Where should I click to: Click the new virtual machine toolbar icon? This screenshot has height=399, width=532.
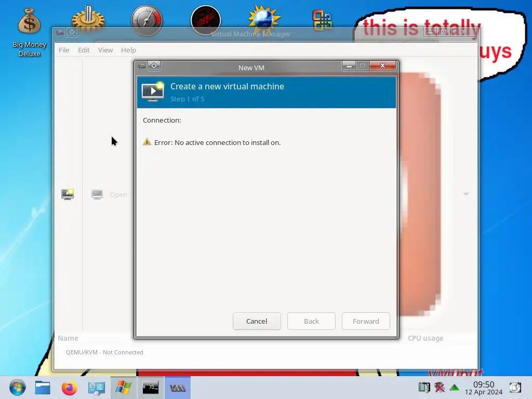pyautogui.click(x=68, y=194)
